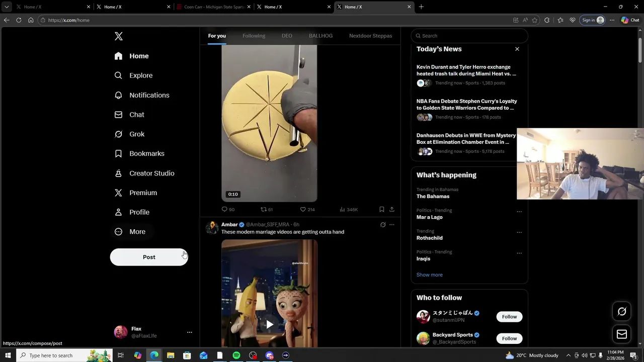Click the Windows Start button
Viewport: 644px width, 362px height.
(x=8, y=355)
